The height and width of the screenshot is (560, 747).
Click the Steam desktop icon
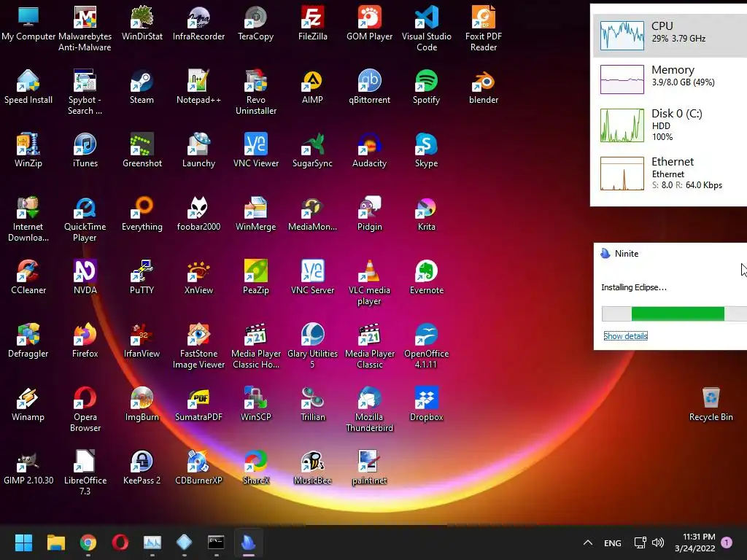click(x=142, y=87)
